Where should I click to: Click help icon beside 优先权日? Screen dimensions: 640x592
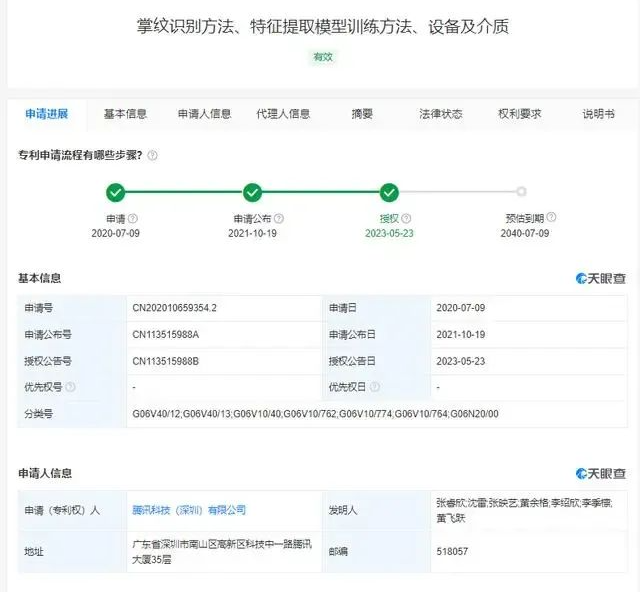coord(375,387)
